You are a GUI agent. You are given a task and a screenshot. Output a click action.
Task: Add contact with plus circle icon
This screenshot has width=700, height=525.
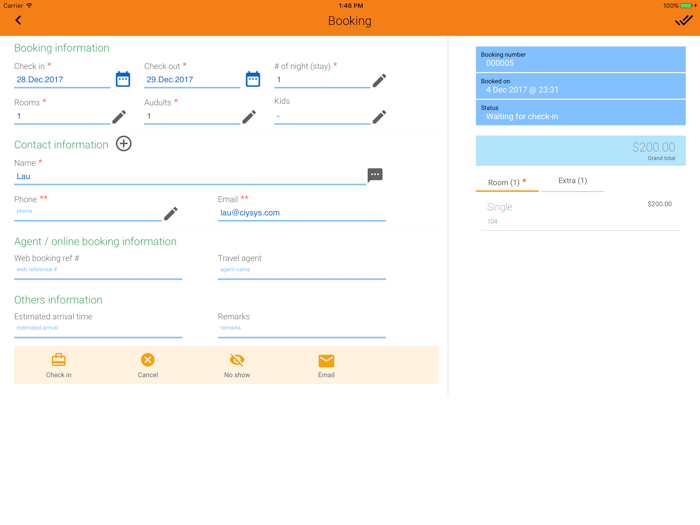(x=124, y=144)
